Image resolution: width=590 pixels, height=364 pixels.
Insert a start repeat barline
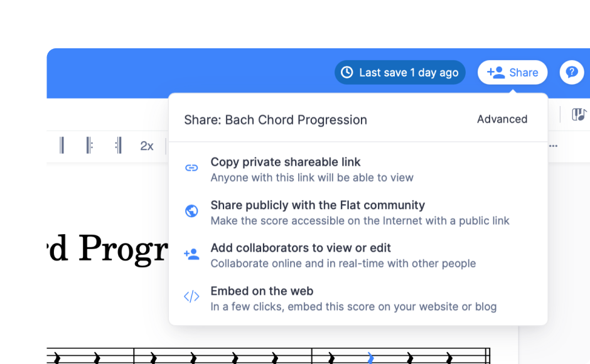(90, 146)
